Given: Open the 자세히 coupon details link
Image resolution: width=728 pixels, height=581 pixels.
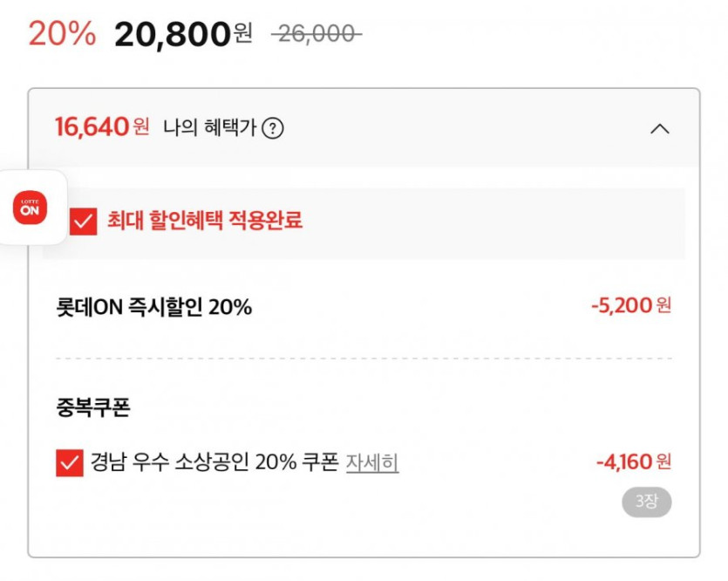Looking at the screenshot, I should click(372, 462).
